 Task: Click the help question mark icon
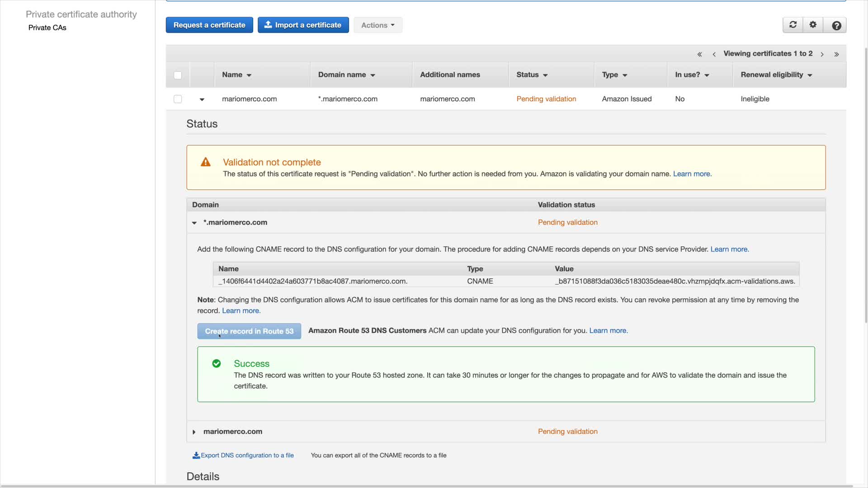[x=836, y=25]
